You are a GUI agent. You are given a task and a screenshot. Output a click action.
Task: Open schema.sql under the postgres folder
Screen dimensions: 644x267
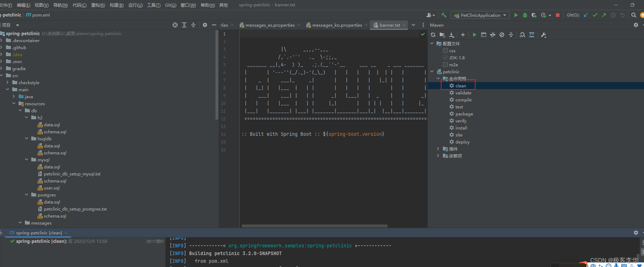pos(55,216)
